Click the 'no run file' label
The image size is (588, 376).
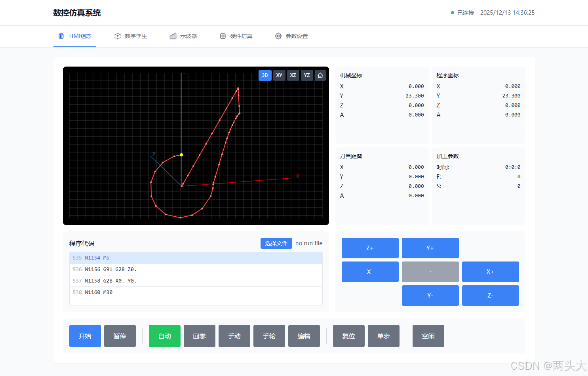(x=309, y=243)
